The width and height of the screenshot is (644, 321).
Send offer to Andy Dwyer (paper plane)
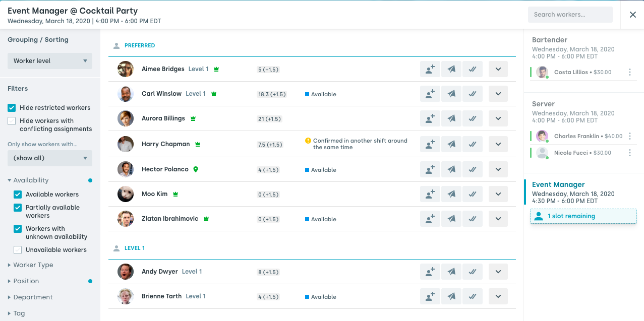(x=451, y=272)
